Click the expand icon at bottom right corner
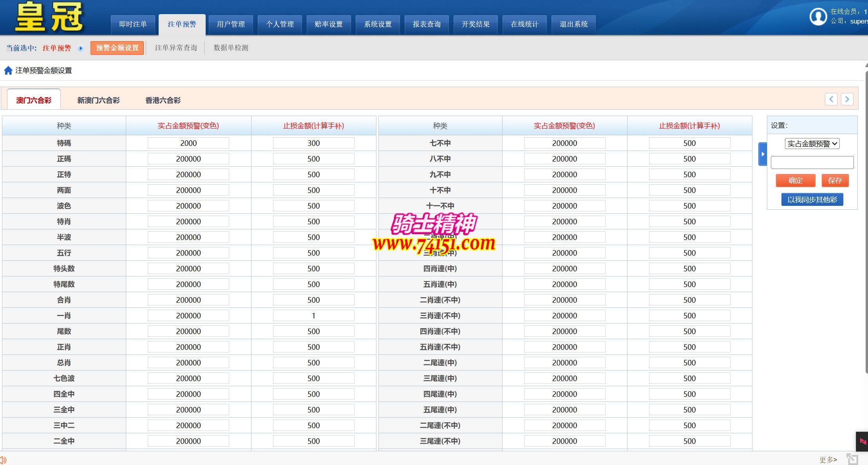The height and width of the screenshot is (465, 868). (x=852, y=459)
